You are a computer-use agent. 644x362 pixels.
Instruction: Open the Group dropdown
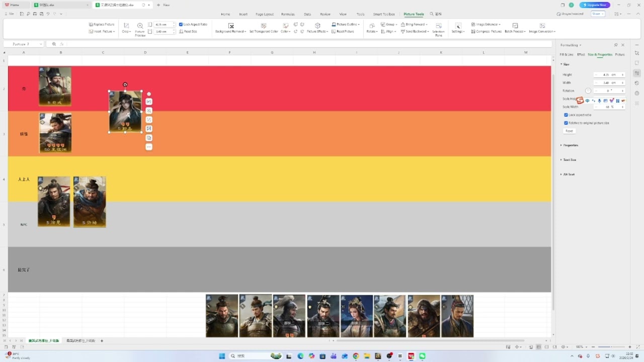pyautogui.click(x=388, y=24)
